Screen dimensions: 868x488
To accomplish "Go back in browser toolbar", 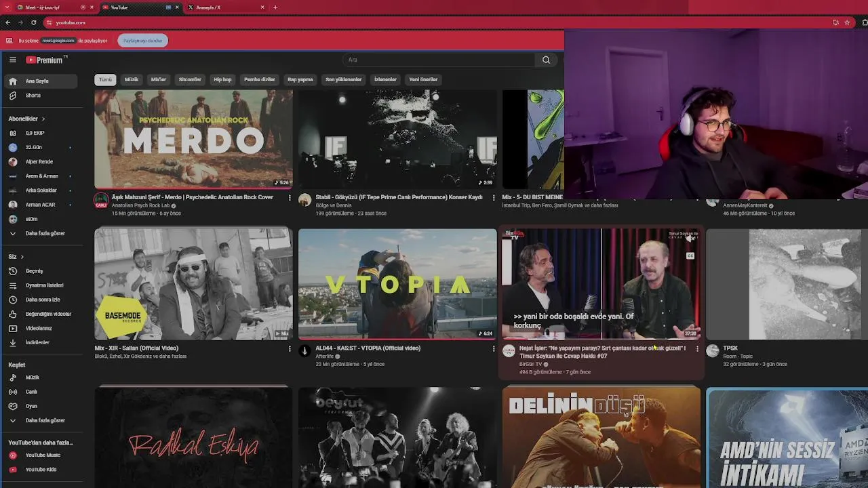I will (x=7, y=22).
